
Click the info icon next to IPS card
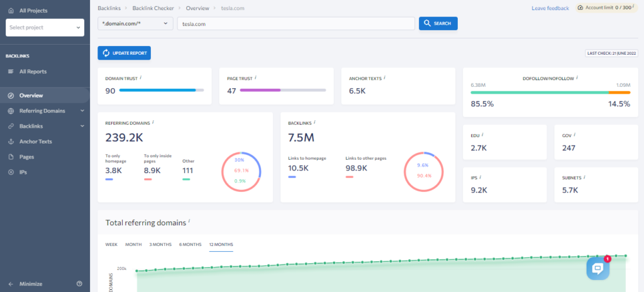tap(480, 177)
